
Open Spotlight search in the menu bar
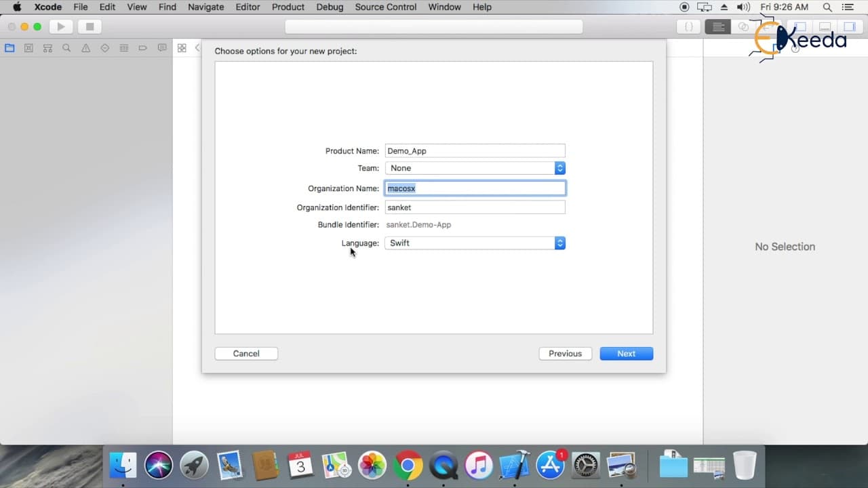[827, 7]
